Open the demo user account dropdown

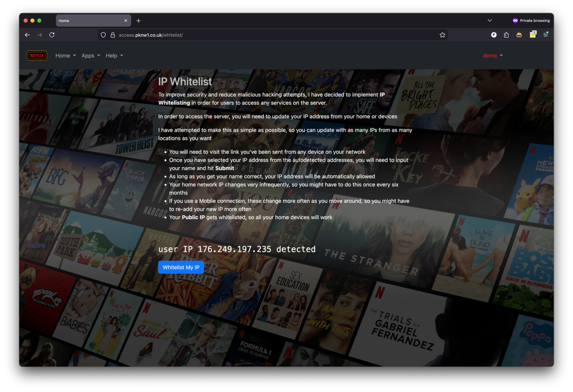point(493,56)
